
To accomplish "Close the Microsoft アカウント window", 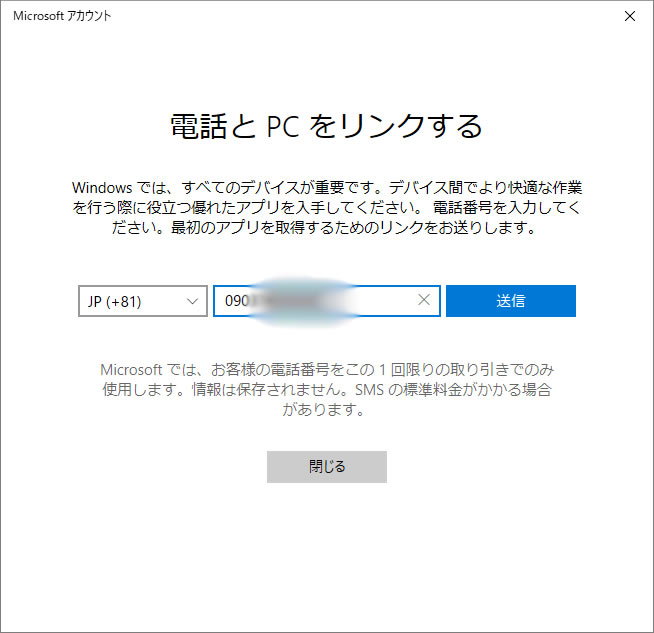I will [x=629, y=16].
